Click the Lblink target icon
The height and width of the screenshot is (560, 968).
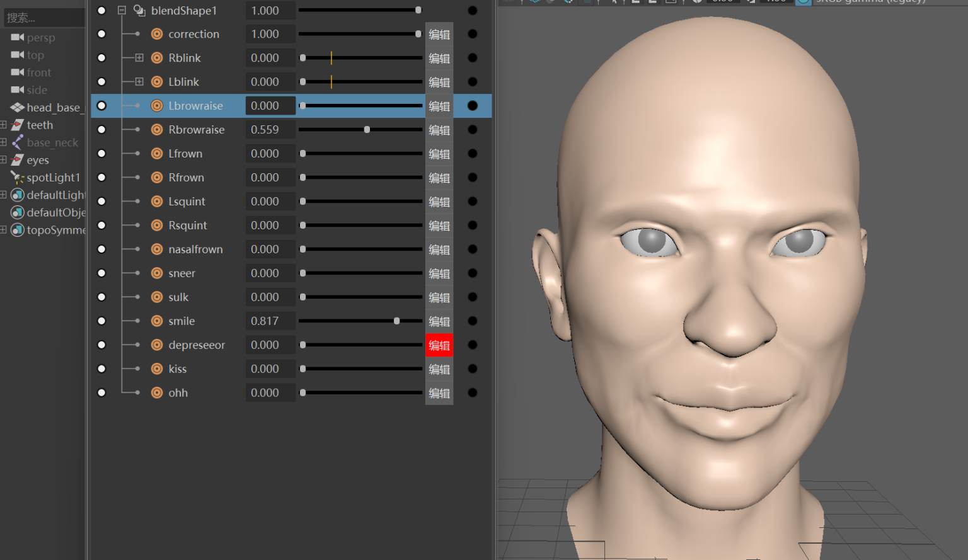point(157,82)
